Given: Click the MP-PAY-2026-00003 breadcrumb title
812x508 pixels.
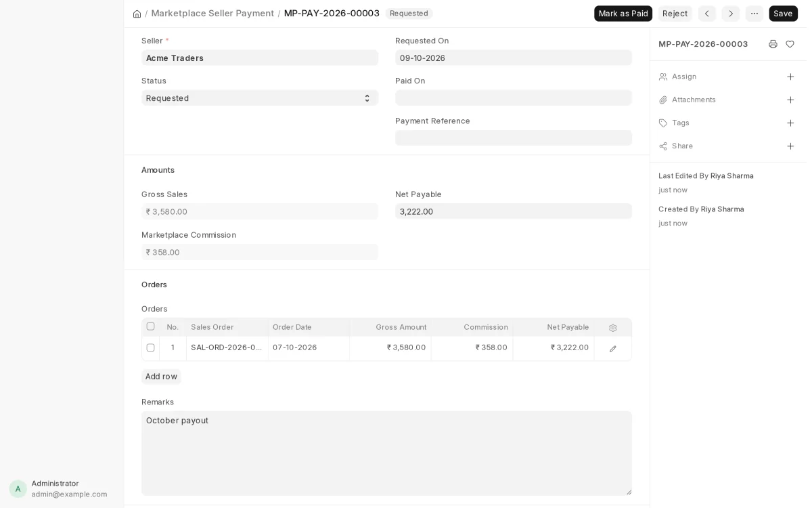Looking at the screenshot, I should click(x=332, y=14).
